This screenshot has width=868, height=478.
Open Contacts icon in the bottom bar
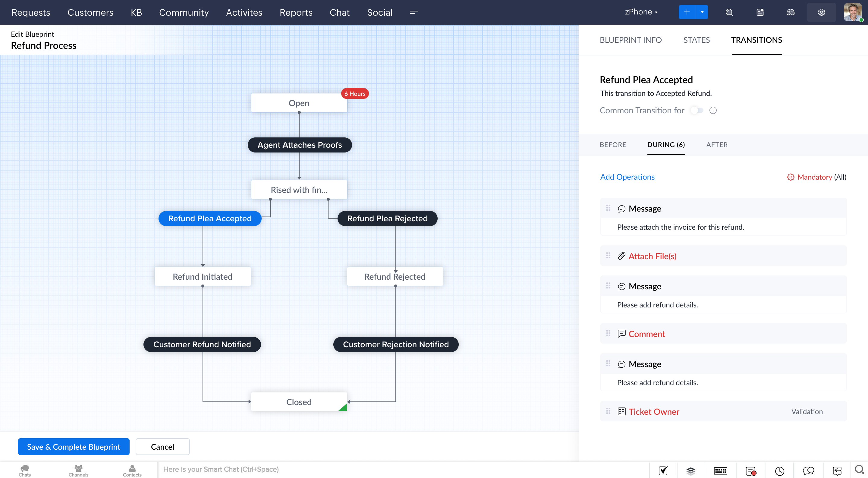(132, 470)
